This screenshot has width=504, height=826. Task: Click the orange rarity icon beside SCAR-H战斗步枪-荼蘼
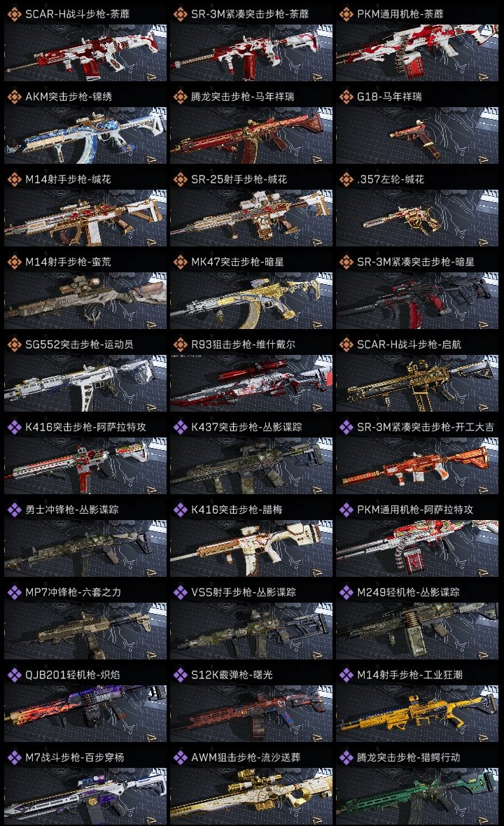click(x=14, y=14)
